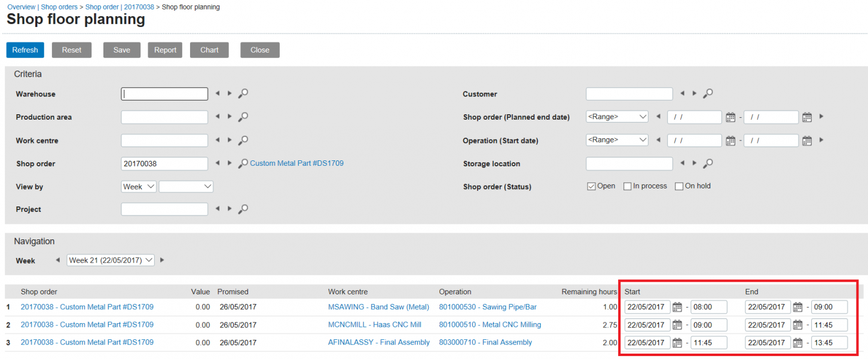The width and height of the screenshot is (868, 359).
Task: Open the Work centre lookup magnifier
Action: pyautogui.click(x=243, y=141)
